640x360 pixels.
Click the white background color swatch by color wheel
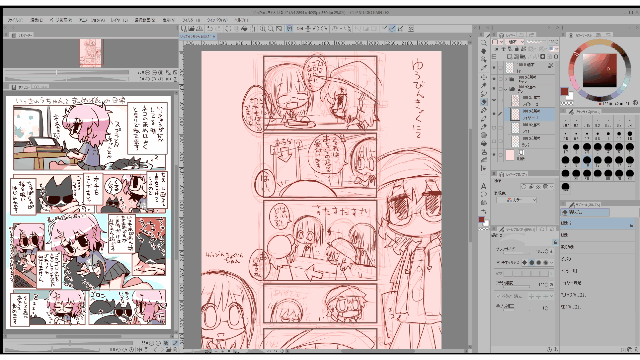click(x=570, y=96)
